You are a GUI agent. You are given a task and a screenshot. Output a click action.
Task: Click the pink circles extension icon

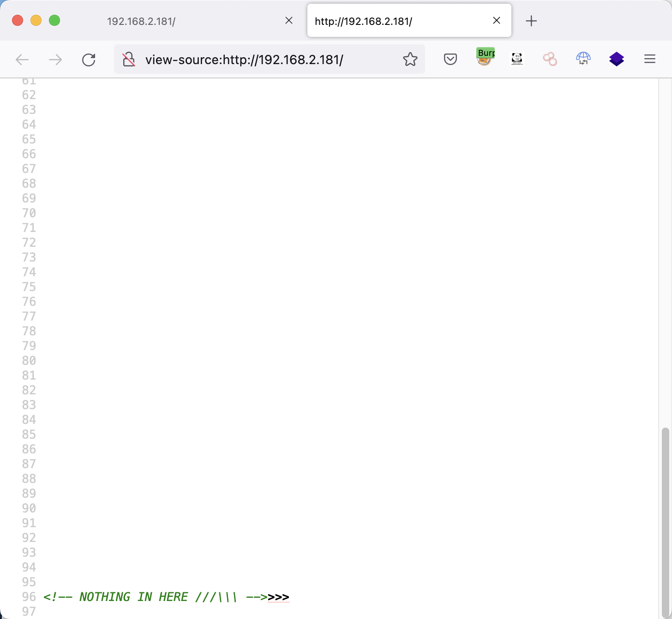[x=550, y=59]
